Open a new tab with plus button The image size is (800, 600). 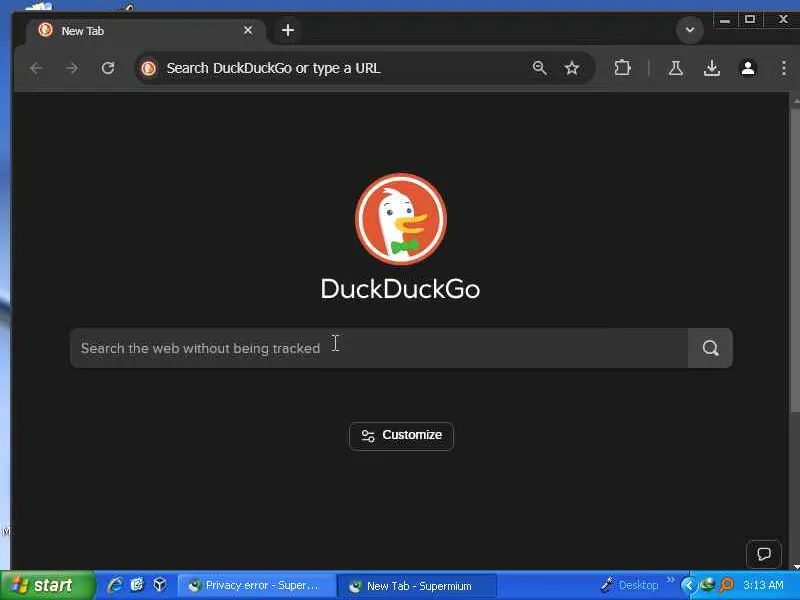point(288,30)
